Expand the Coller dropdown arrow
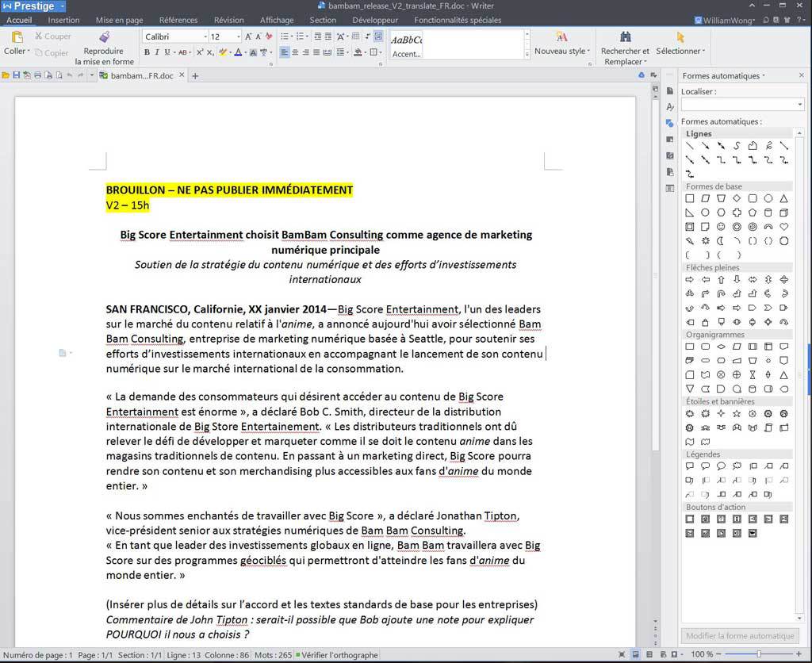Image resolution: width=812 pixels, height=663 pixels. pos(29,51)
